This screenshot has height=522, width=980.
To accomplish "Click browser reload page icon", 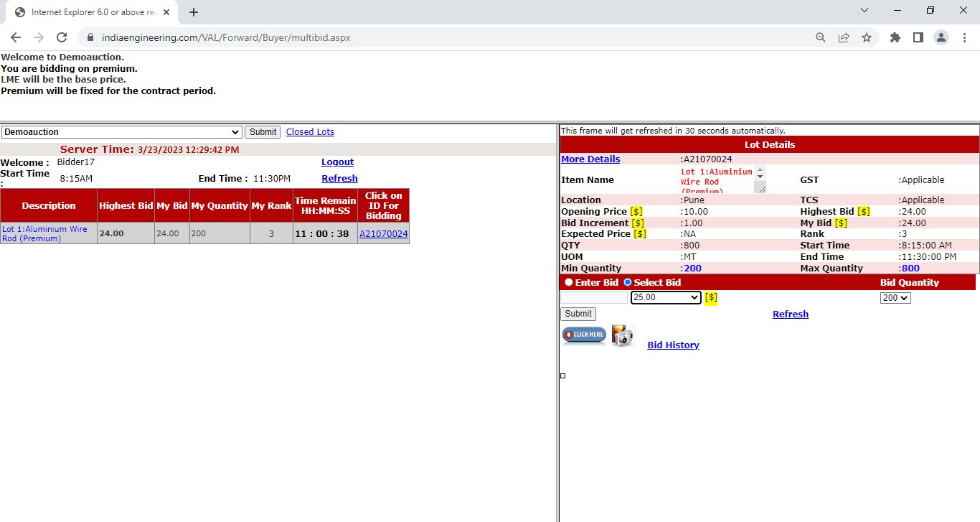I will click(62, 37).
